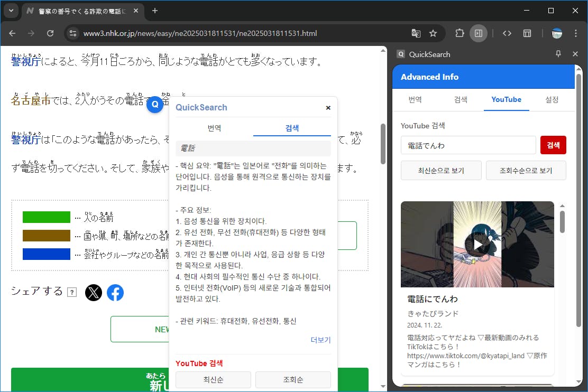The height and width of the screenshot is (392, 588).
Task: Click the red 검색 button
Action: tap(553, 145)
